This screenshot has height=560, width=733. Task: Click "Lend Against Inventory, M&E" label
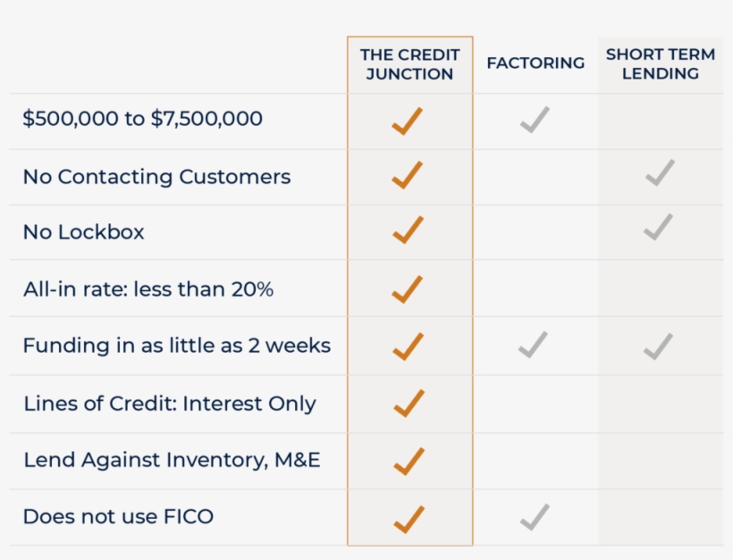[x=172, y=460]
